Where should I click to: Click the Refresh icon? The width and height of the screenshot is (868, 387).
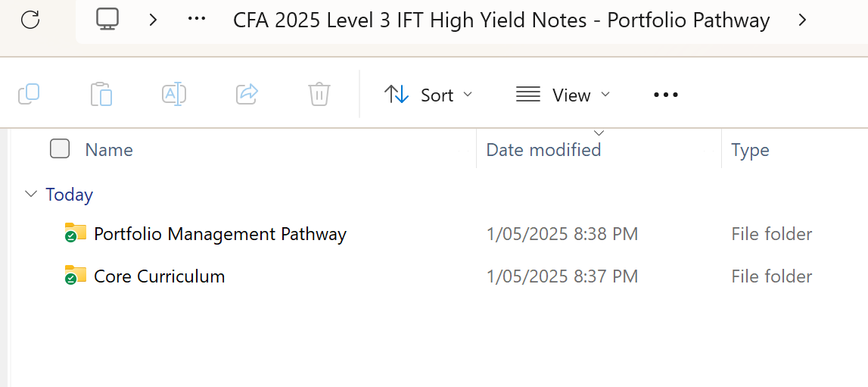point(30,20)
